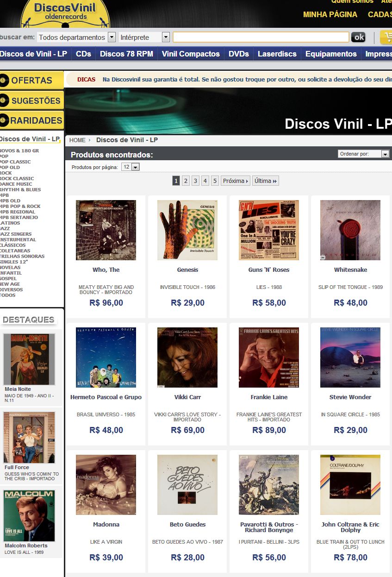This screenshot has width=392, height=577.
Task: Open the Ordenar por dropdown
Action: 364,154
